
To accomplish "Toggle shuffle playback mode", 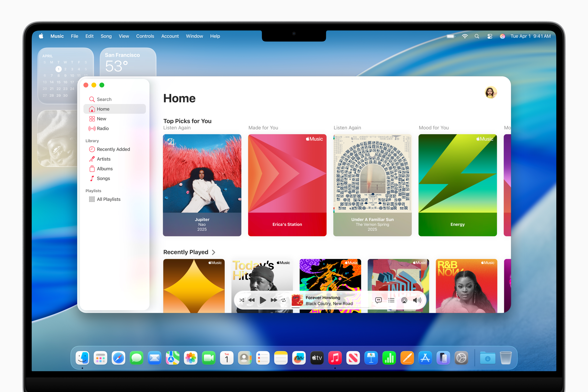I will tap(242, 300).
